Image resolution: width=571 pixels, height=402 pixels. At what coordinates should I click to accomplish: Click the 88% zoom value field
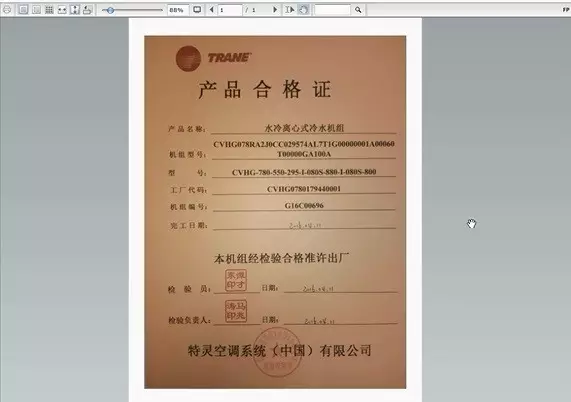tap(178, 10)
